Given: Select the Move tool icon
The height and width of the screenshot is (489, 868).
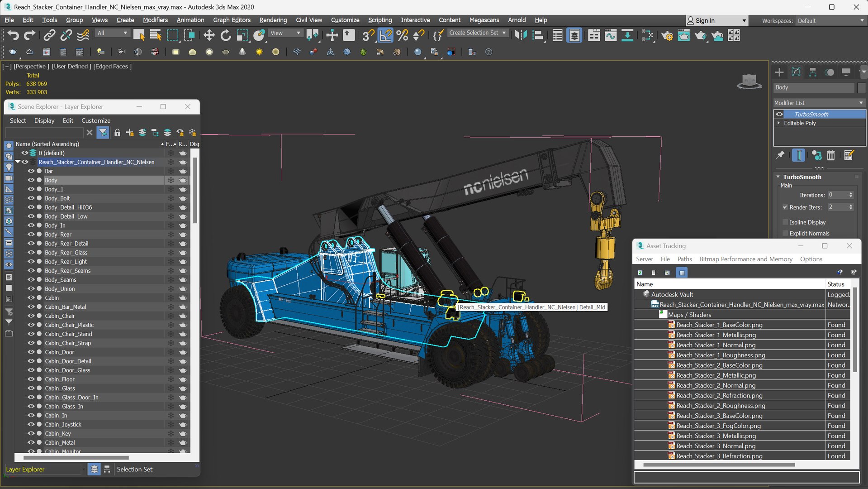Looking at the screenshot, I should (209, 35).
